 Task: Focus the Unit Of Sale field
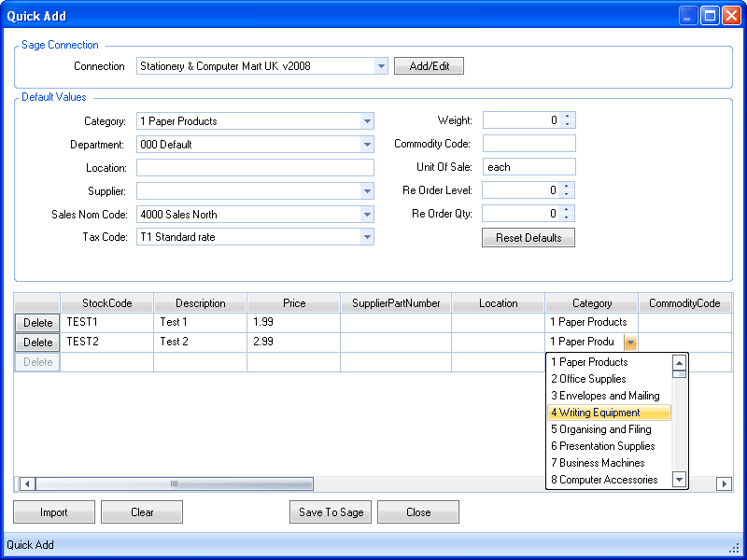[529, 167]
